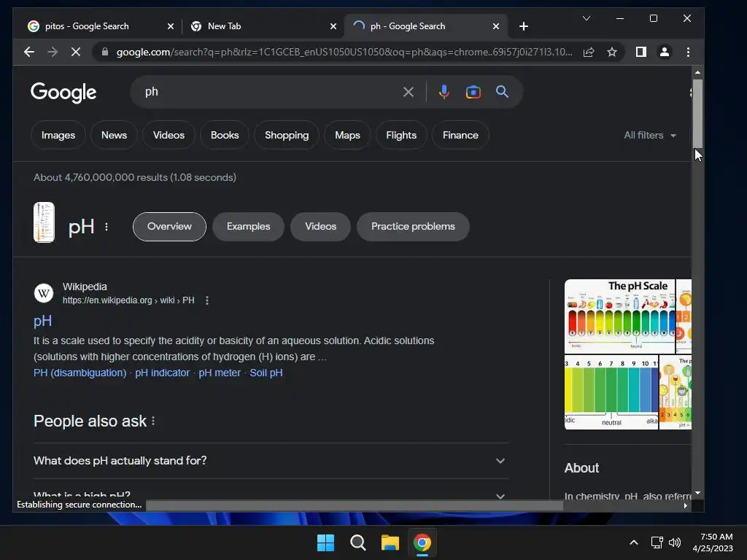This screenshot has height=560, width=747.
Task: Switch to the pitos - Google Search tab
Action: [x=88, y=26]
